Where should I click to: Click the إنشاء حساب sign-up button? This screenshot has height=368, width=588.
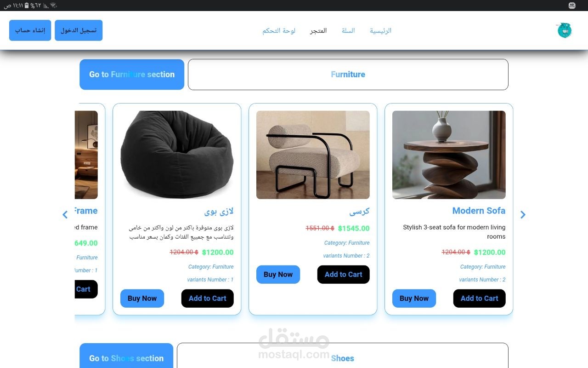(x=30, y=30)
